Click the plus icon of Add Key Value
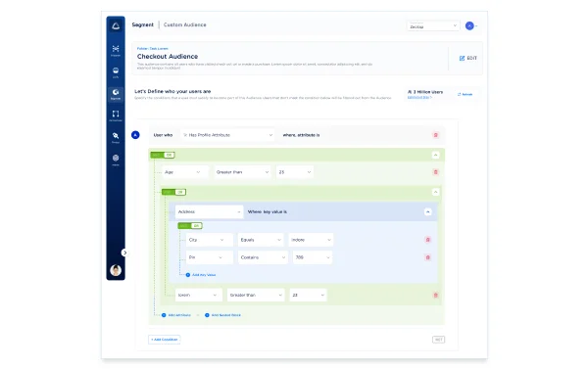Screen dimensions: 588x369 pos(188,275)
